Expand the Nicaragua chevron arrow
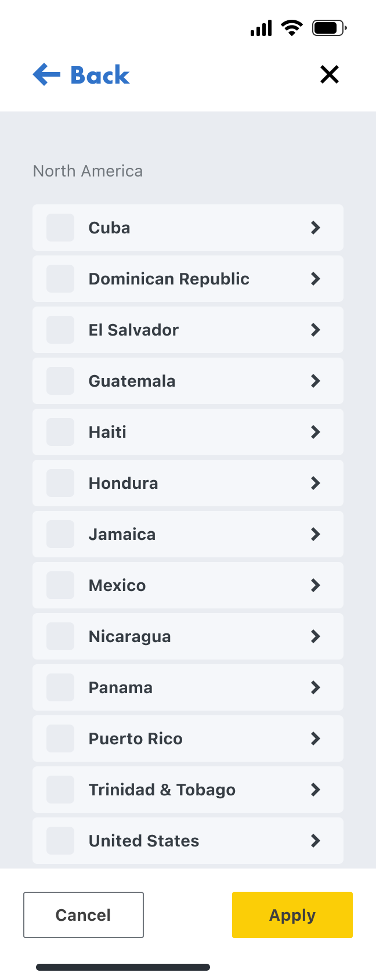Viewport: 376px width, 980px height. click(316, 636)
